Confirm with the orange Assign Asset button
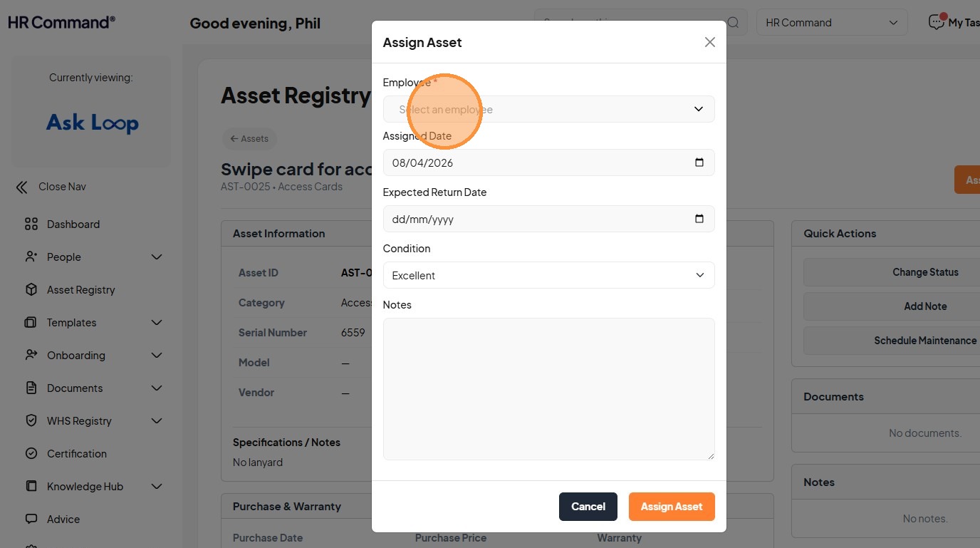This screenshot has height=548, width=980. [671, 507]
